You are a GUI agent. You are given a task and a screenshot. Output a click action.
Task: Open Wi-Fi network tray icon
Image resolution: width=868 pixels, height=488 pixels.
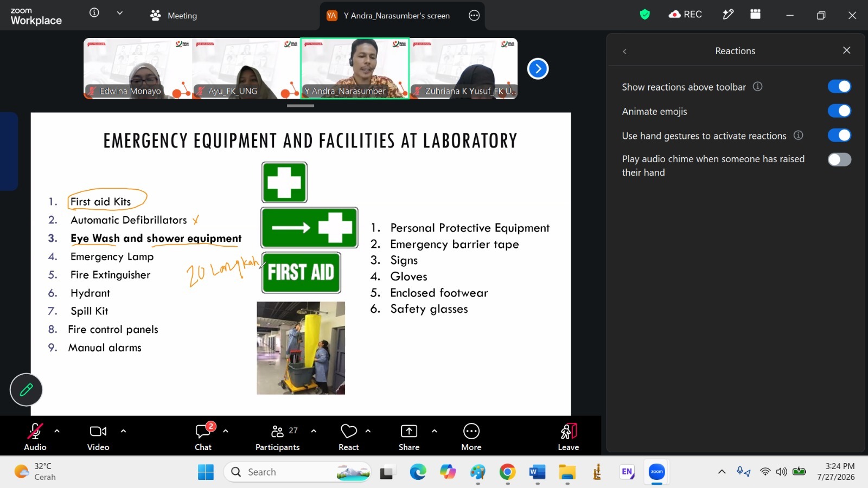coord(765,472)
